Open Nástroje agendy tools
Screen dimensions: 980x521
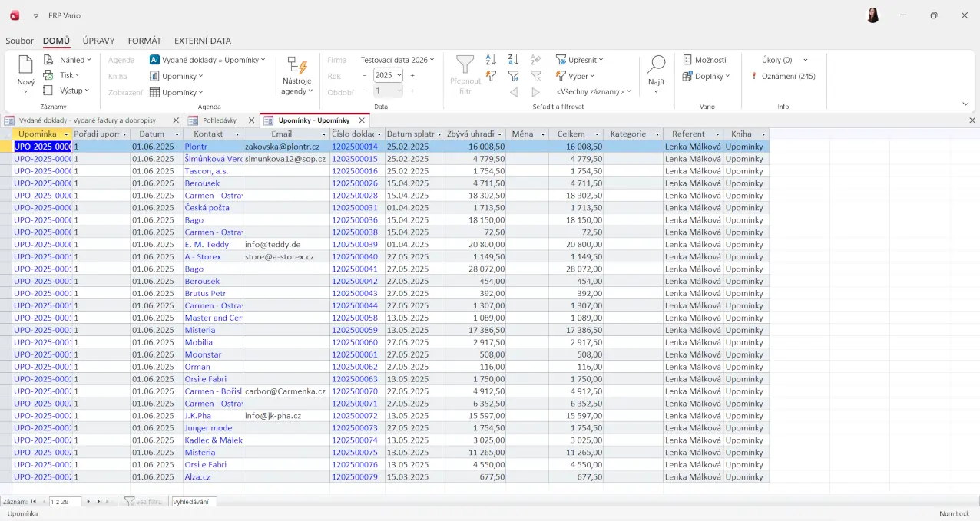pos(296,75)
